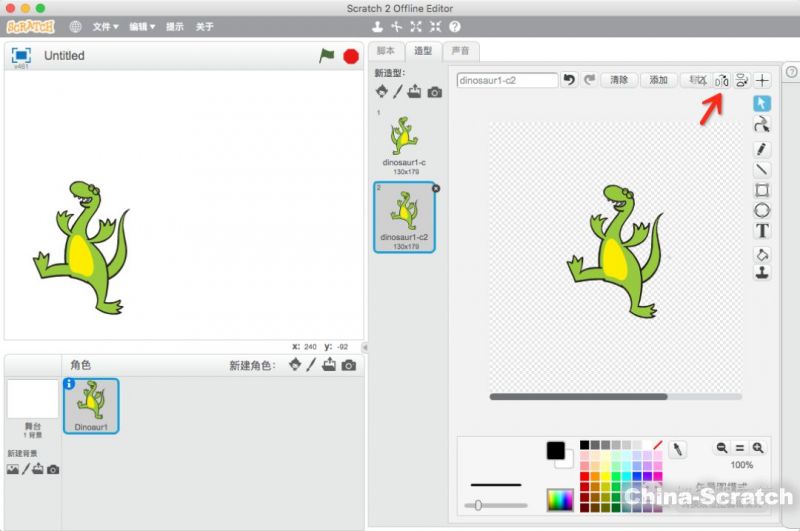Select the Text tool
This screenshot has height=531, width=800.
click(x=762, y=231)
